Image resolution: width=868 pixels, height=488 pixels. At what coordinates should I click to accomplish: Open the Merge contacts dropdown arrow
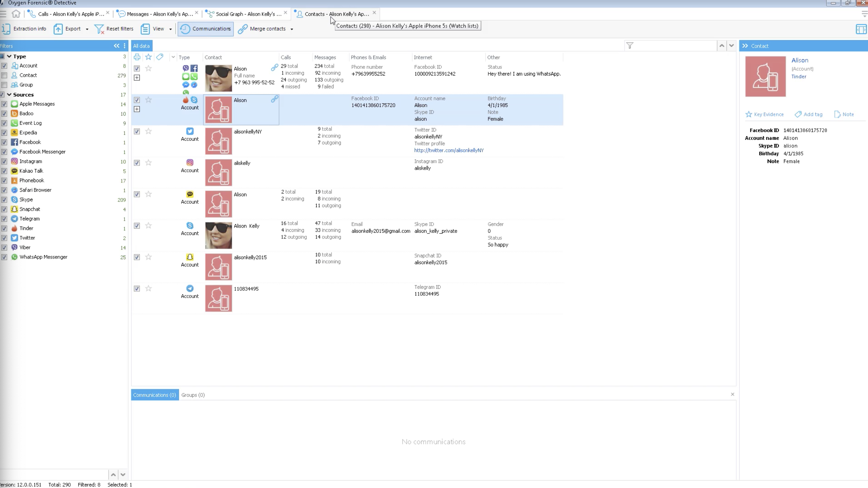[x=292, y=29]
